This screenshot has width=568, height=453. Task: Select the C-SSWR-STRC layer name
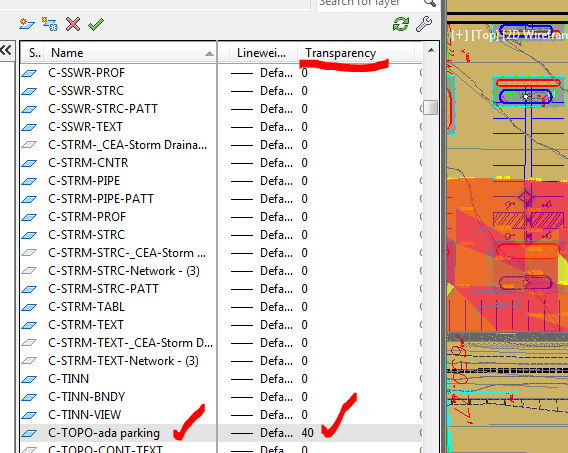[86, 91]
